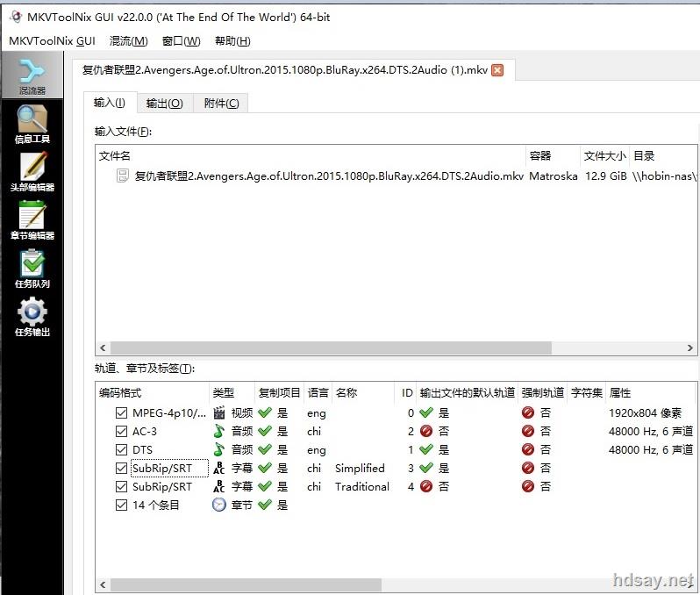Click the video clapperboard icon of MPEG-4 track

pyautogui.click(x=218, y=412)
